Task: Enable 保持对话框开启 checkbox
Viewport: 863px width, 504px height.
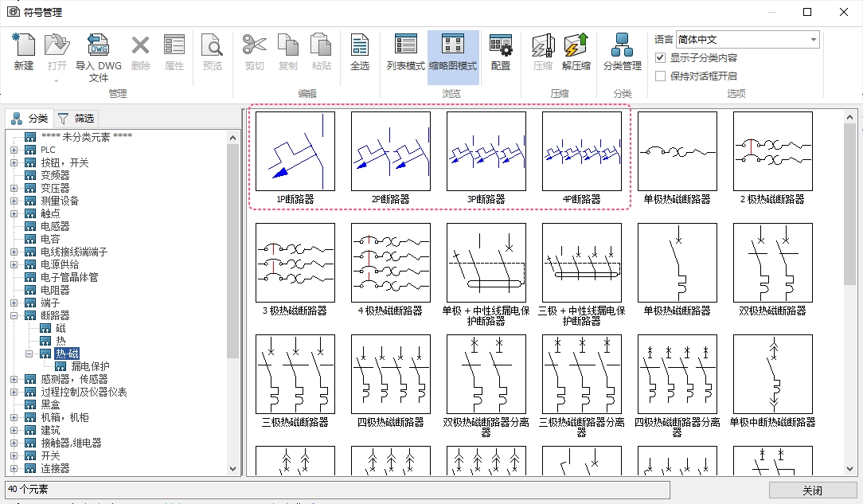Action: point(660,76)
